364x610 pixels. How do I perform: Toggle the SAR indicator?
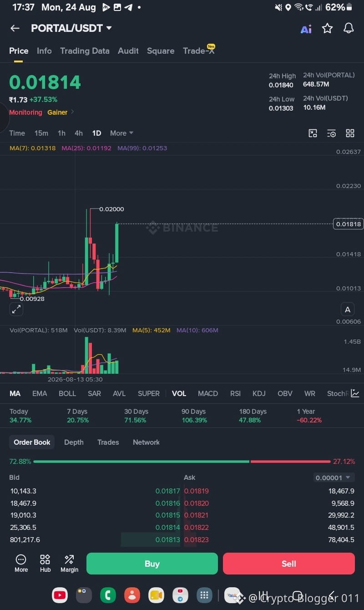click(94, 393)
